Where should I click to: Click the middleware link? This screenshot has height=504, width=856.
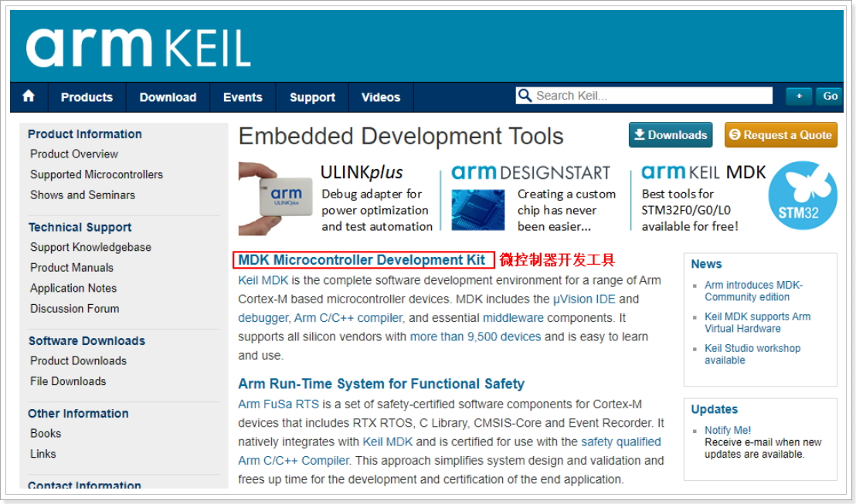[x=513, y=318]
